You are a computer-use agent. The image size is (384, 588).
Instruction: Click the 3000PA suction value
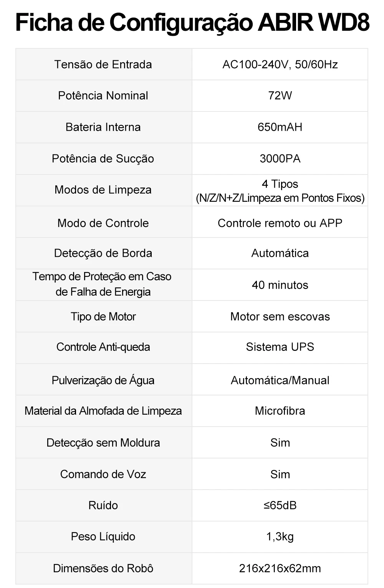click(x=280, y=158)
